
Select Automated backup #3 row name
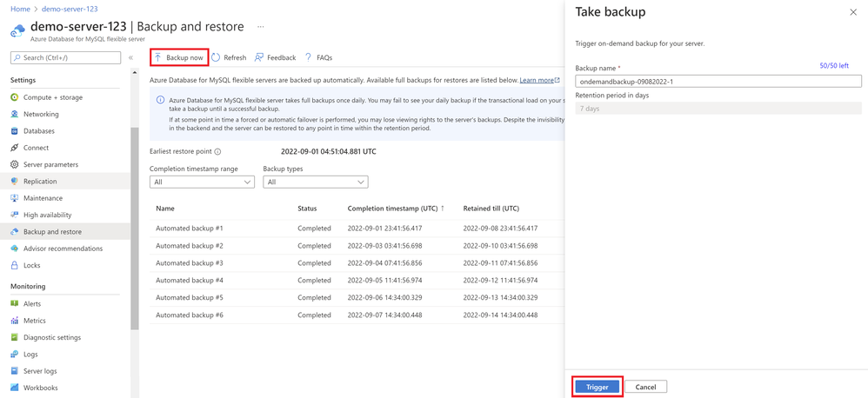pyautogui.click(x=190, y=263)
